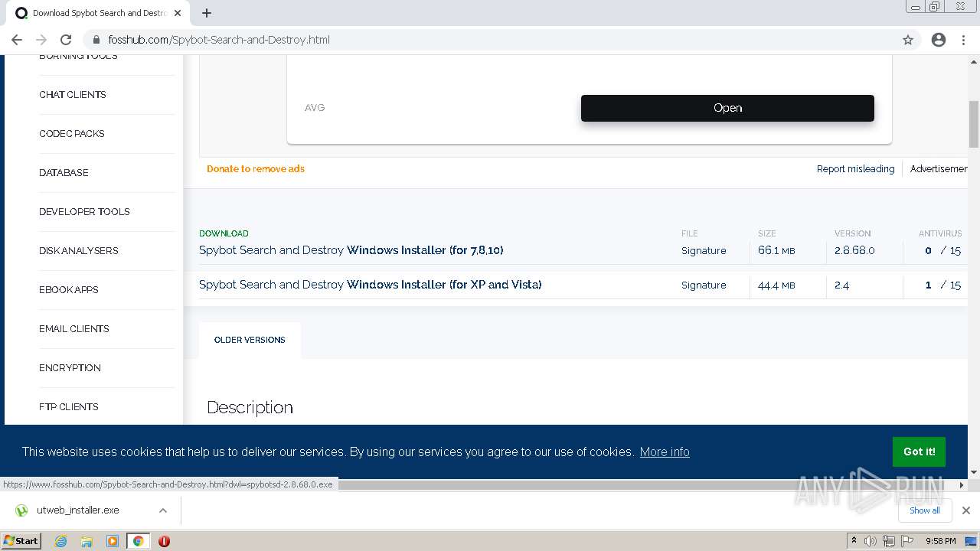Click the 44.4 MB size cell
Viewport: 980px width, 551px height.
coord(776,285)
